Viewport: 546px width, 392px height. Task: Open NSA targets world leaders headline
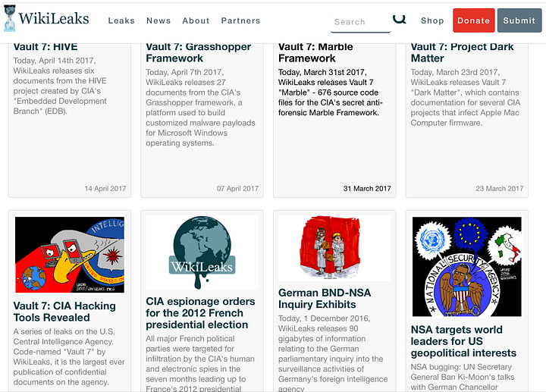tap(463, 341)
